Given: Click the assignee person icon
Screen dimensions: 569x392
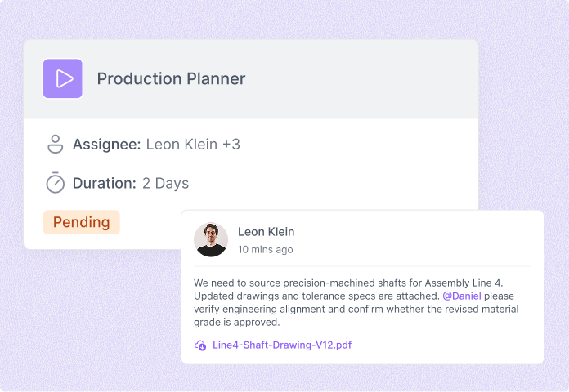Looking at the screenshot, I should tap(55, 145).
